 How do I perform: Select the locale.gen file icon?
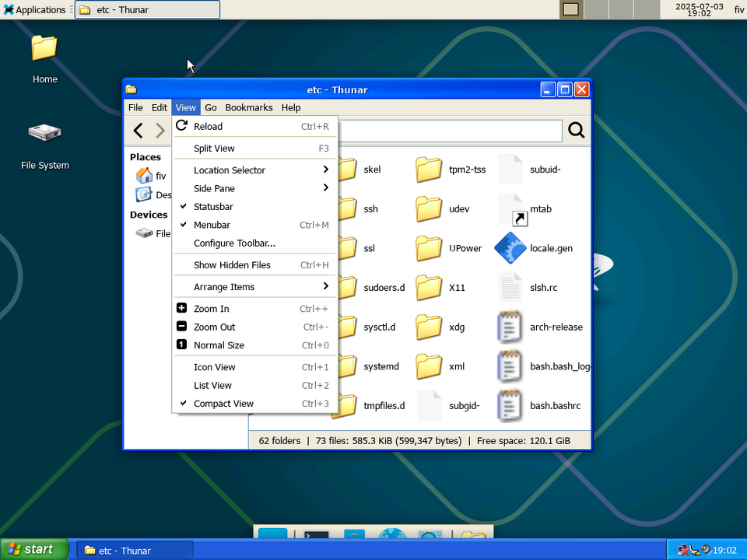click(x=511, y=248)
